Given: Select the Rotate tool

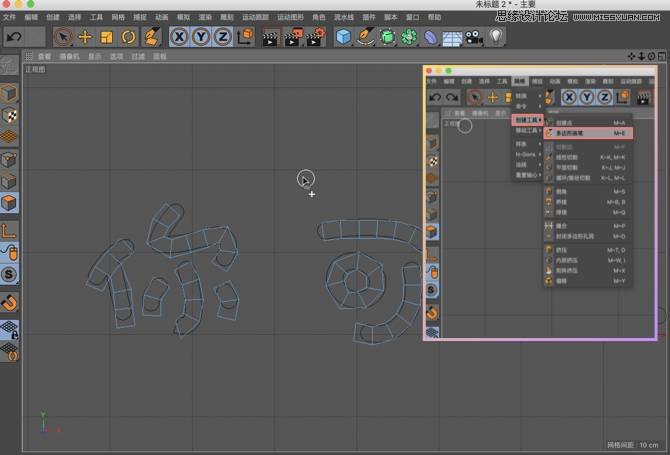Looking at the screenshot, I should (128, 37).
